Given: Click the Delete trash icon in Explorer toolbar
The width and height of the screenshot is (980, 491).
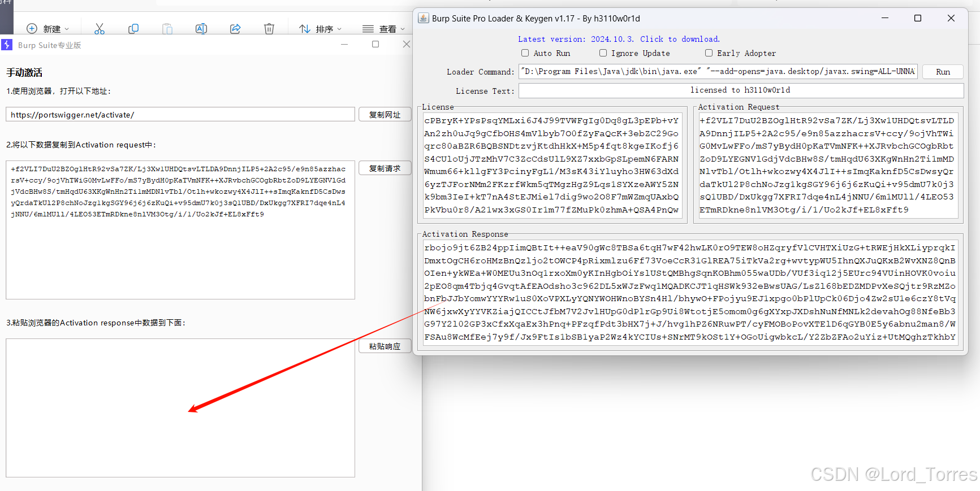Looking at the screenshot, I should tap(269, 29).
